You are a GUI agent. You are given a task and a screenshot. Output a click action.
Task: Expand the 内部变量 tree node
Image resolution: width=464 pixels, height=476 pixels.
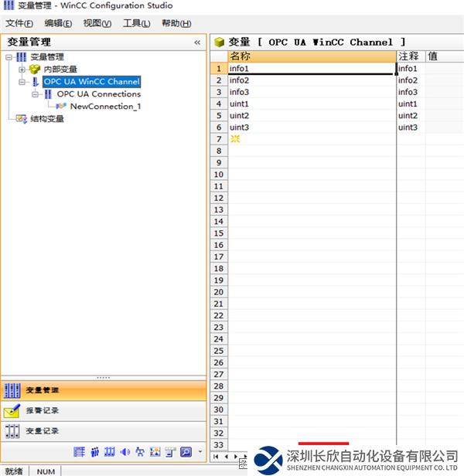coord(22,70)
